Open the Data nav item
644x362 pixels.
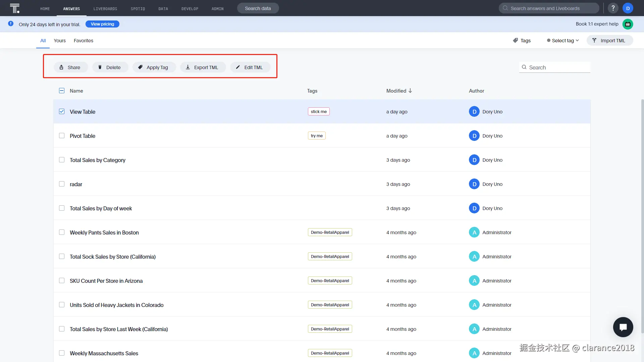pos(163,9)
